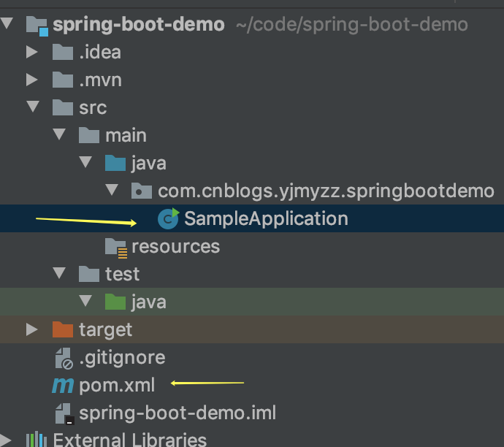Click the .idea folder icon
Image resolution: width=504 pixels, height=447 pixels.
pyautogui.click(x=63, y=53)
